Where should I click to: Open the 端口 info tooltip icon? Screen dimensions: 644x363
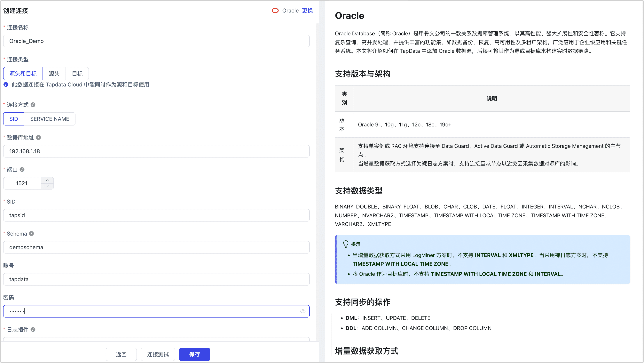(22, 169)
